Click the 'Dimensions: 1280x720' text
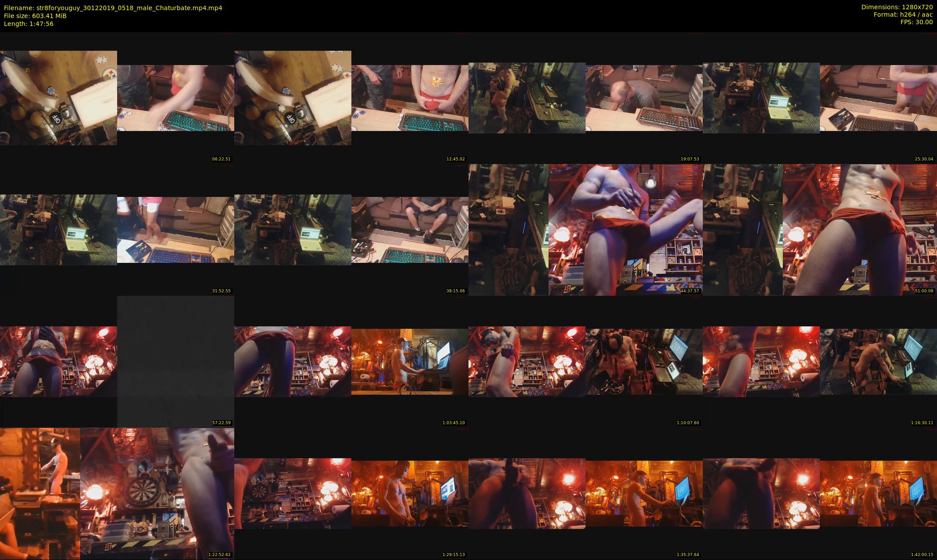 tap(897, 7)
